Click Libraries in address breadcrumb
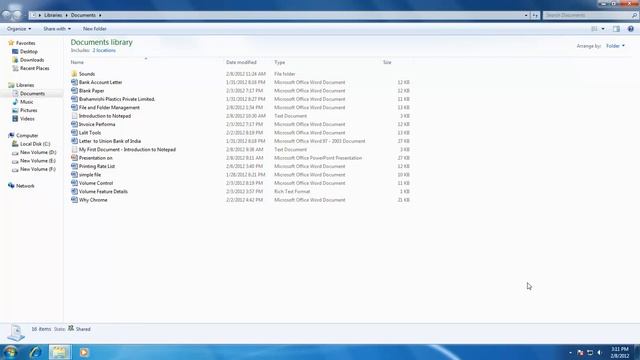This screenshot has height=360, width=640. (53, 15)
